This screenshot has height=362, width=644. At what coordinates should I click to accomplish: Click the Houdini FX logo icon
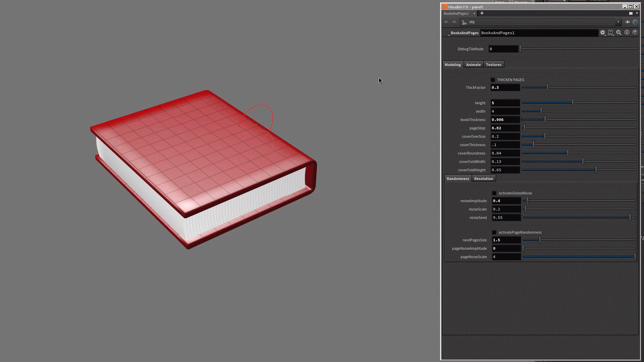tap(445, 7)
